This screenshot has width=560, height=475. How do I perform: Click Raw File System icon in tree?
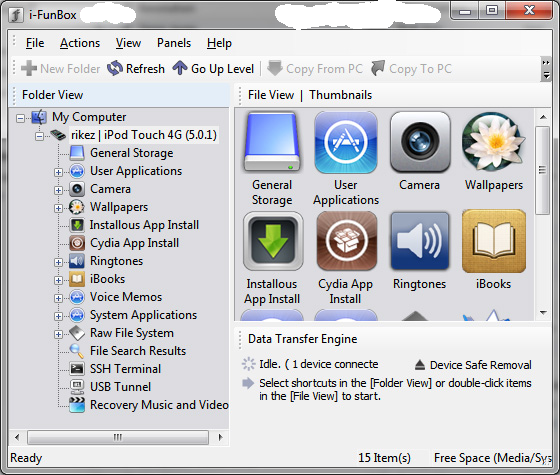[x=77, y=333]
